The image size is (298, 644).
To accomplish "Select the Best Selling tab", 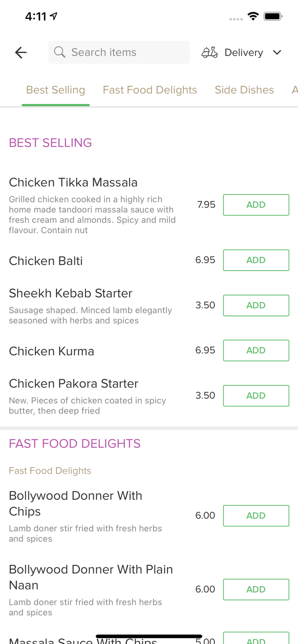I will [55, 90].
